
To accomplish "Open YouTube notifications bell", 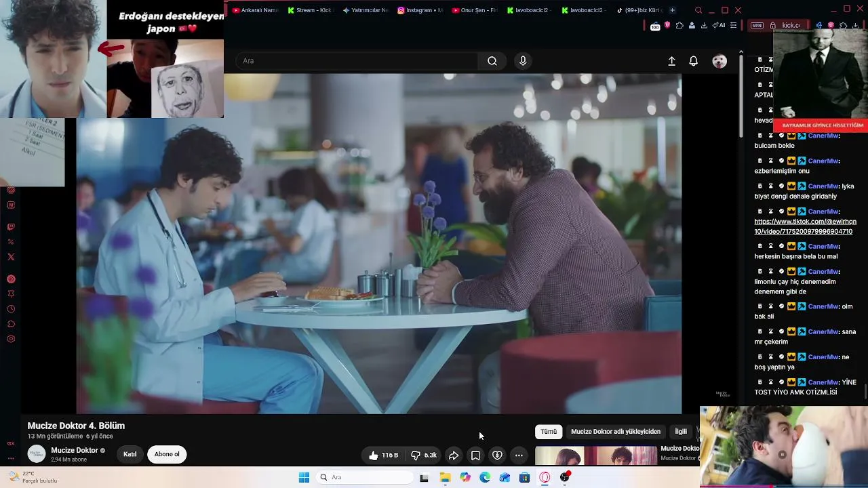I will [694, 61].
